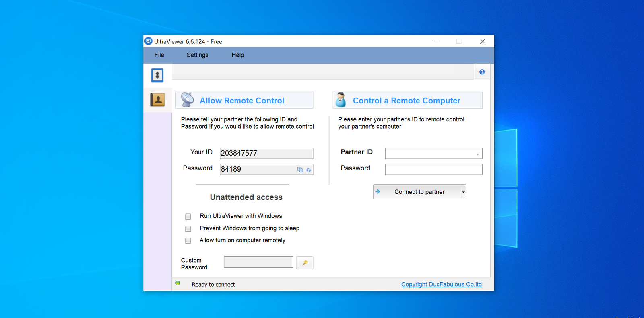
Task: Click the blue help question mark icon
Action: click(x=482, y=72)
